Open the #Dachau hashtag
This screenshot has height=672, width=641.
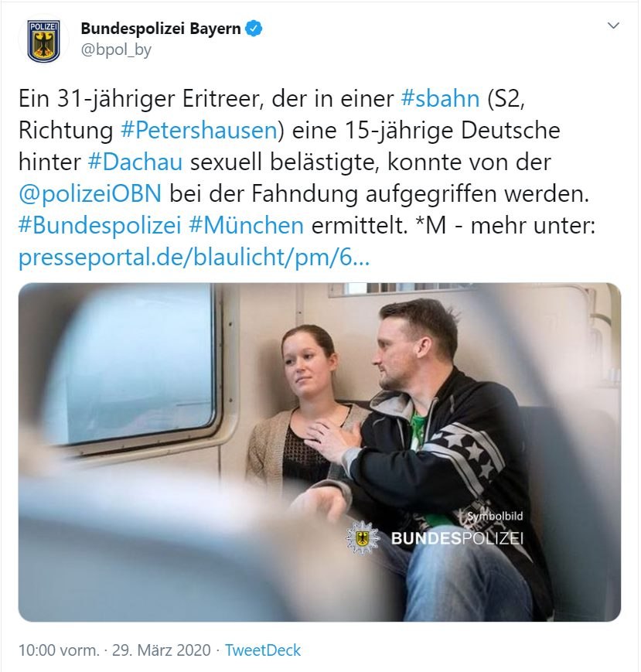click(x=135, y=162)
